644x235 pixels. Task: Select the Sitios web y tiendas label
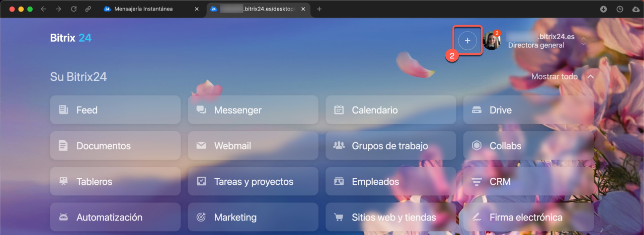(394, 217)
